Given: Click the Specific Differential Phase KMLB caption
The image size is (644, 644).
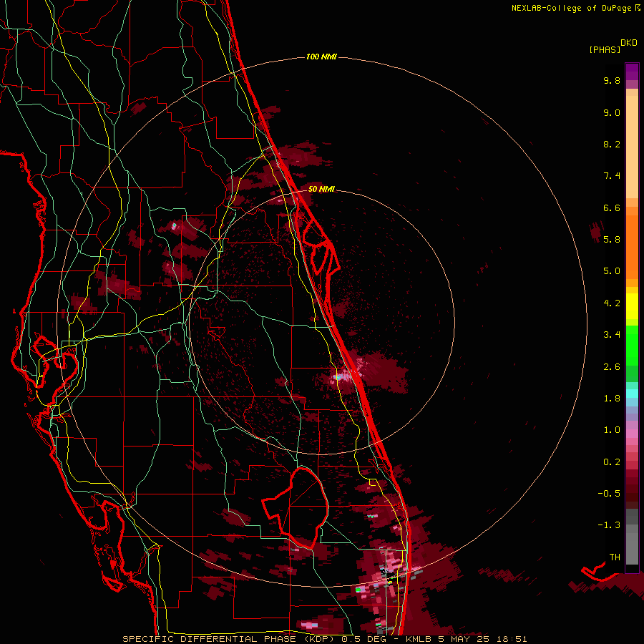Looking at the screenshot, I should (324, 639).
